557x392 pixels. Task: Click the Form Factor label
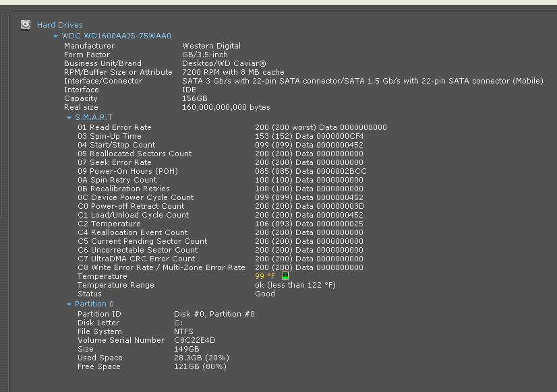pyautogui.click(x=87, y=55)
